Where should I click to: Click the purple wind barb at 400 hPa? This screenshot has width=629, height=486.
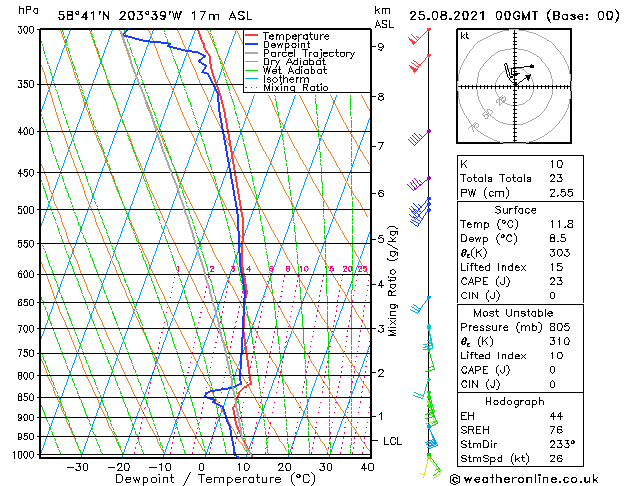click(419, 138)
